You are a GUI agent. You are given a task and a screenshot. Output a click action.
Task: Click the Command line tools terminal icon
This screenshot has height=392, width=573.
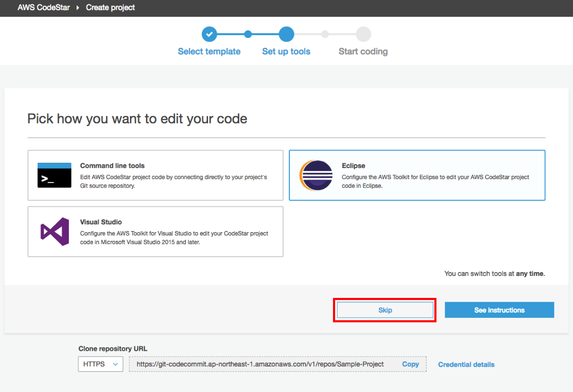coord(54,175)
